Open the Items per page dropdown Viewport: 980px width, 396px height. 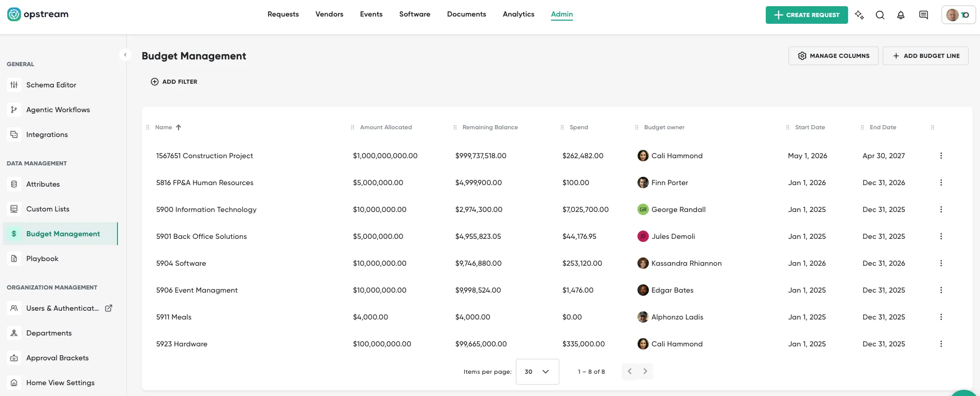pos(538,372)
